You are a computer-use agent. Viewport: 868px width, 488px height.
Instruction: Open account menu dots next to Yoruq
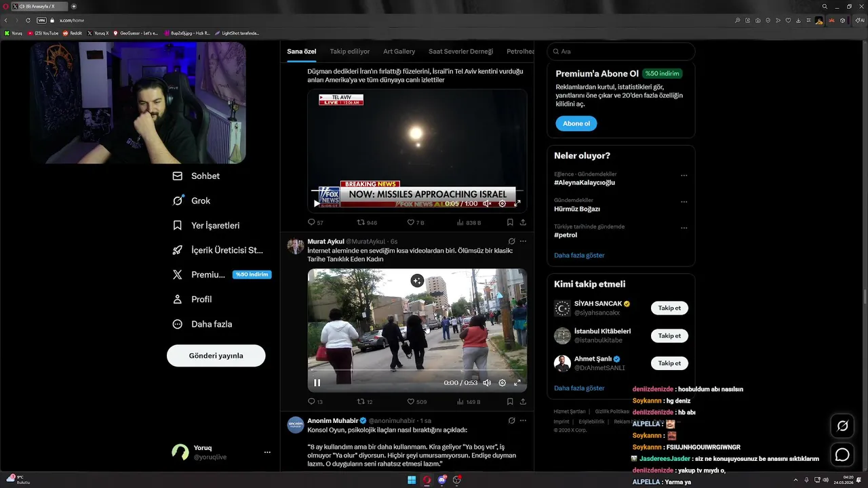267,452
